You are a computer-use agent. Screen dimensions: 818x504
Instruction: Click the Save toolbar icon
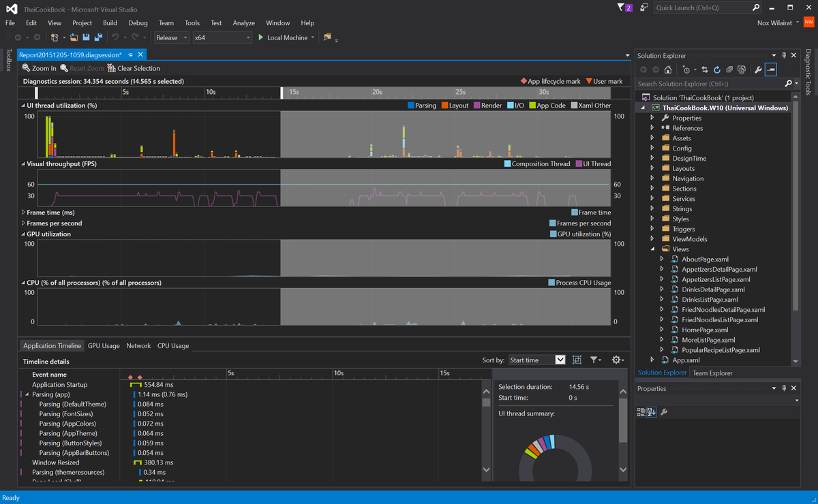pos(86,37)
